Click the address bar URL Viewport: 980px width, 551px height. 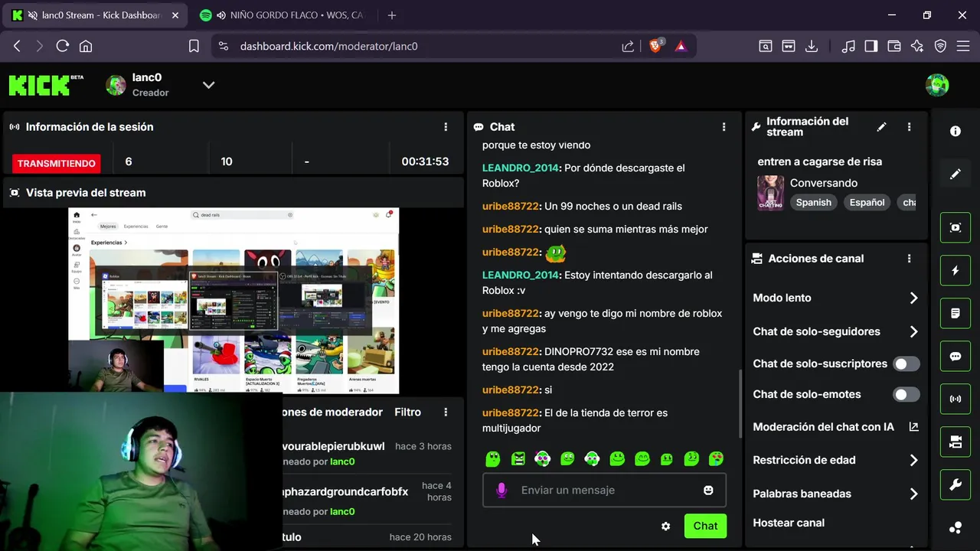pyautogui.click(x=328, y=46)
